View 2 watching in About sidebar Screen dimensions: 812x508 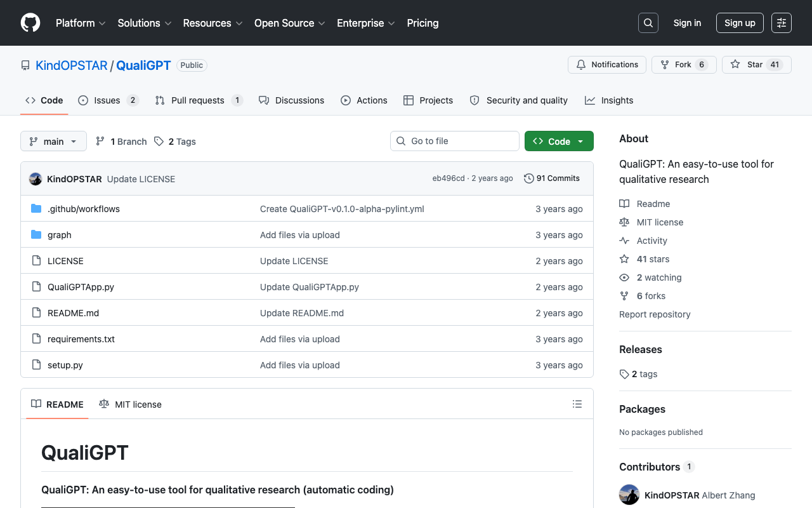coord(650,277)
